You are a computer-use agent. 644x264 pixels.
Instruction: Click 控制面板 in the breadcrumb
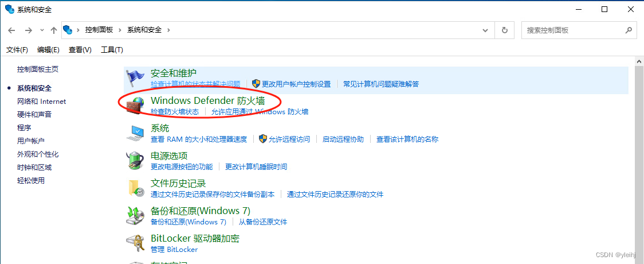click(99, 30)
